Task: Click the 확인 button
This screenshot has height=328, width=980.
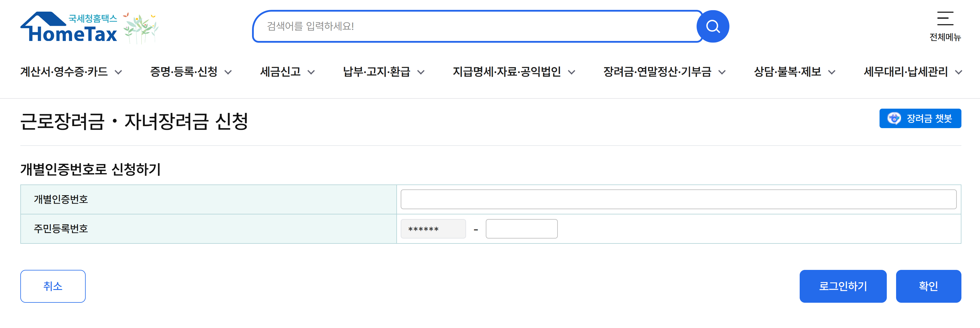Action: 928,286
